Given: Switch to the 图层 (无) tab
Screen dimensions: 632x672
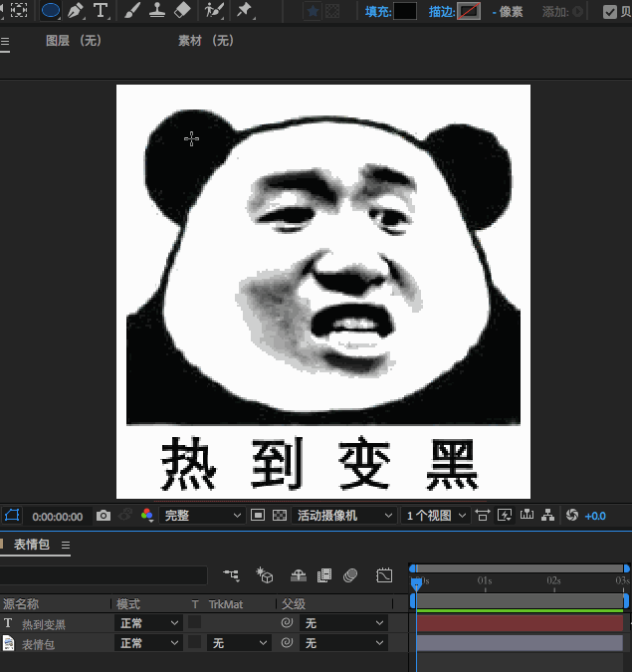Looking at the screenshot, I should 74,41.
